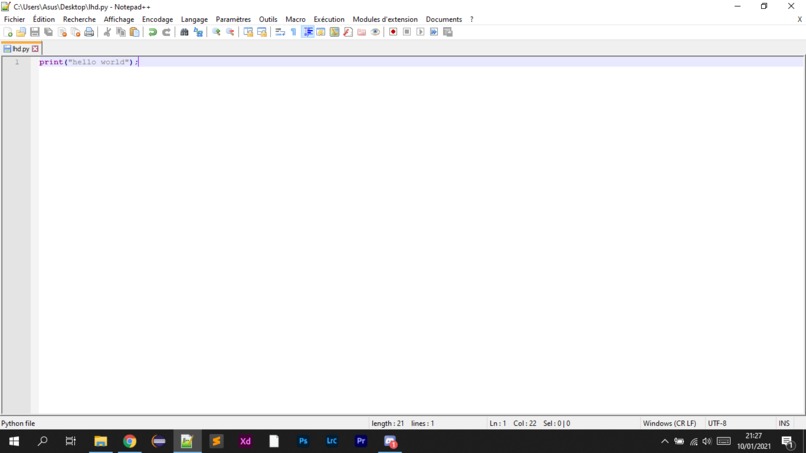The height and width of the screenshot is (453, 806).
Task: Open Folder as Workspace toolbar icon
Action: click(x=362, y=32)
